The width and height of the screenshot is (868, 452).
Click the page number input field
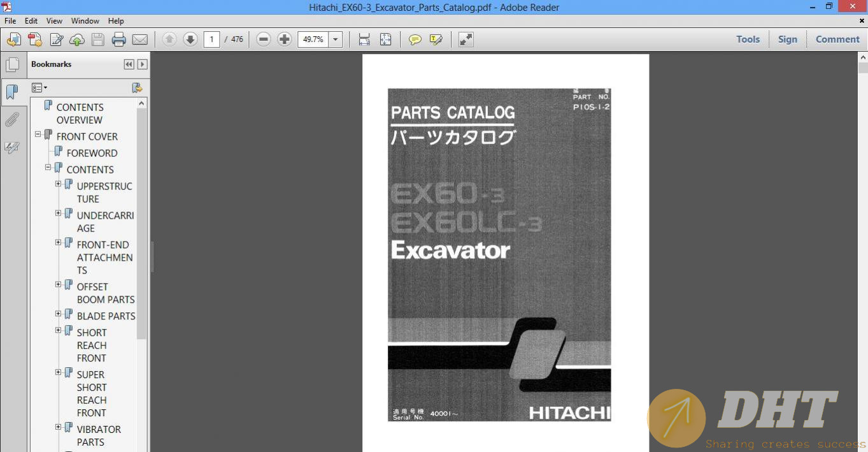tap(211, 40)
